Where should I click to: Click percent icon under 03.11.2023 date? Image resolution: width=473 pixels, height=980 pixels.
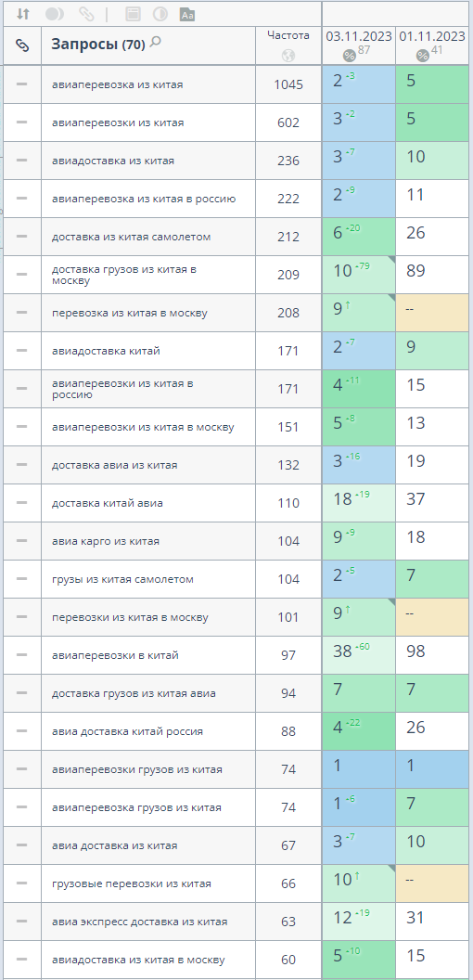tap(350, 57)
